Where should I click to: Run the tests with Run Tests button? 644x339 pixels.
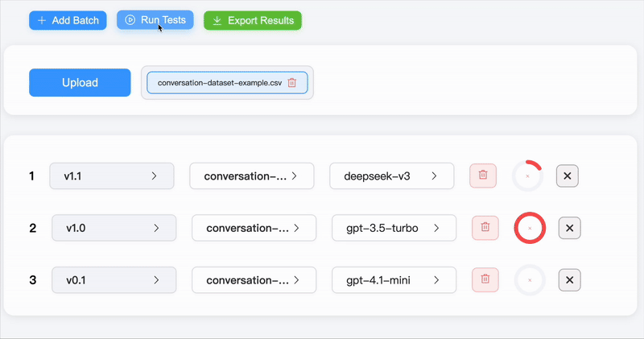155,19
